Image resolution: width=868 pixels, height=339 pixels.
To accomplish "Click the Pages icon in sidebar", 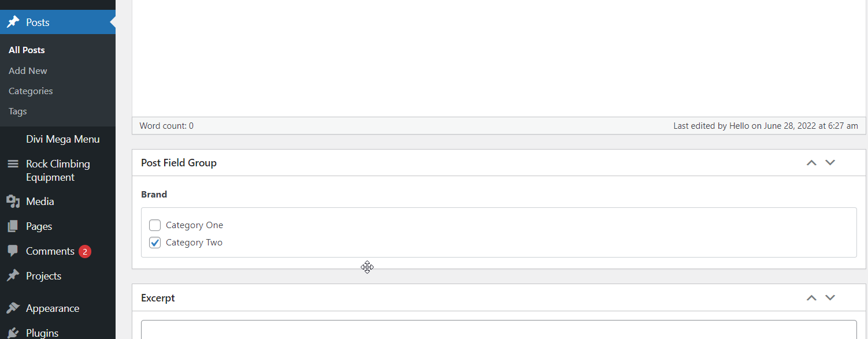I will click(x=13, y=226).
